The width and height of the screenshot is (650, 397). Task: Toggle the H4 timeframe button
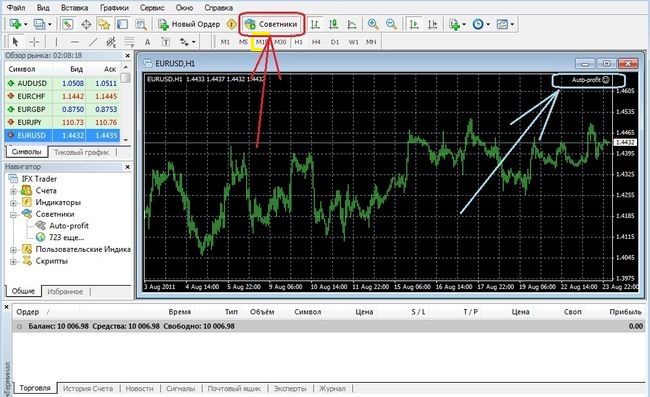[316, 42]
